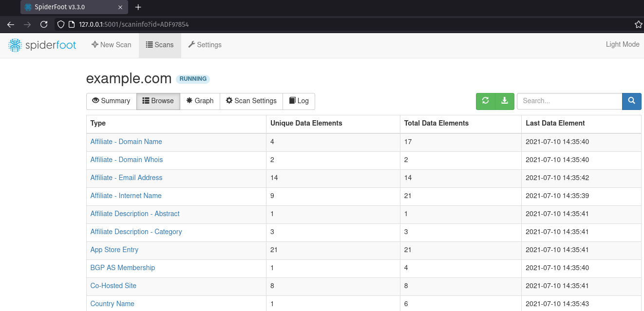Image resolution: width=644 pixels, height=311 pixels.
Task: Focus the Search input field
Action: tap(569, 101)
